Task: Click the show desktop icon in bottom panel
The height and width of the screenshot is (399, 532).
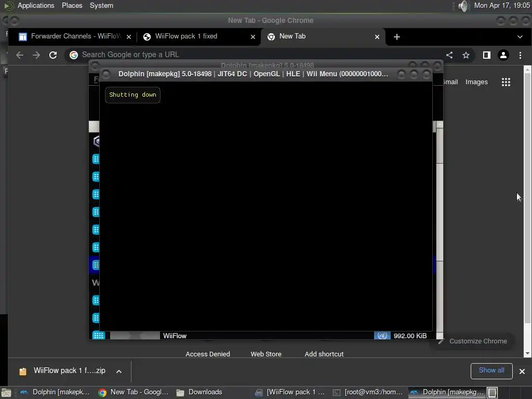Action: click(6, 393)
